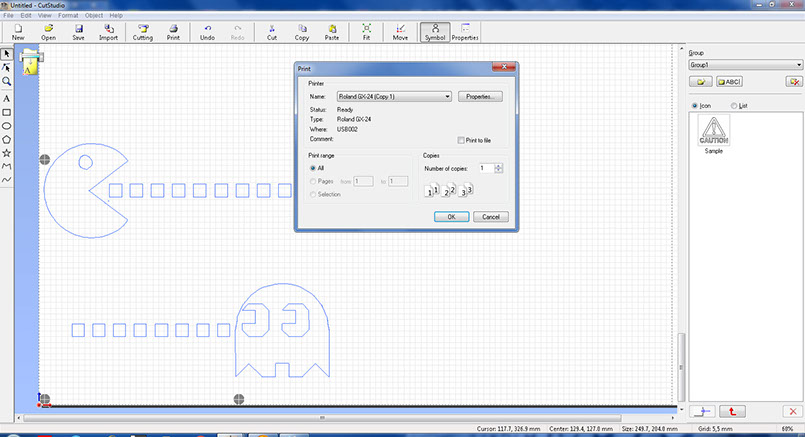This screenshot has width=805, height=437.
Task: Select the ellipse draw tool
Action: (x=7, y=126)
